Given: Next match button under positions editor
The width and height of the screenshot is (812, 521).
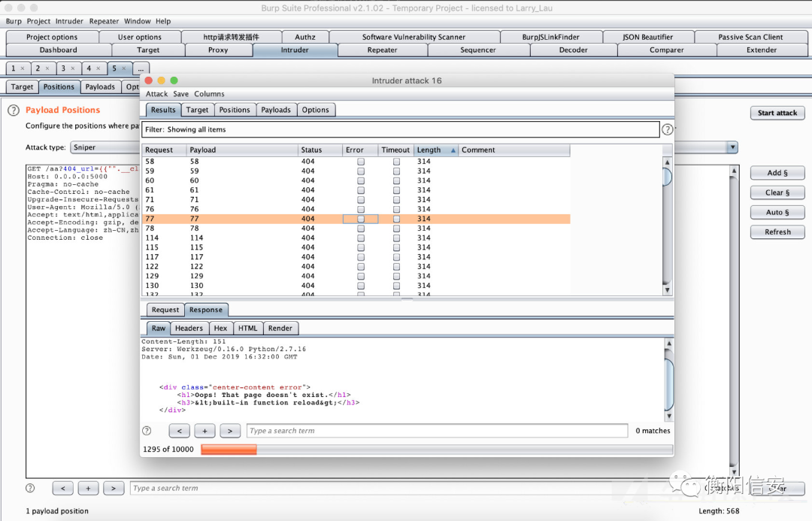Looking at the screenshot, I should pos(114,488).
